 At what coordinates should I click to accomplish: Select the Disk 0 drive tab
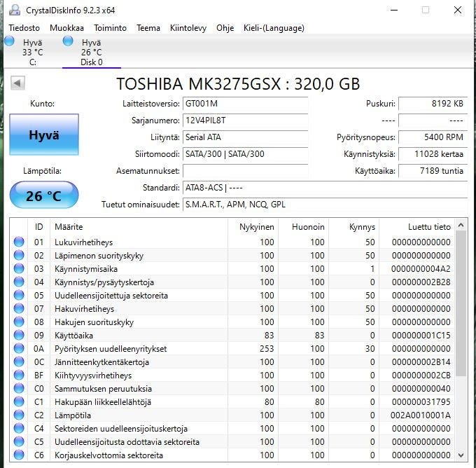click(92, 52)
